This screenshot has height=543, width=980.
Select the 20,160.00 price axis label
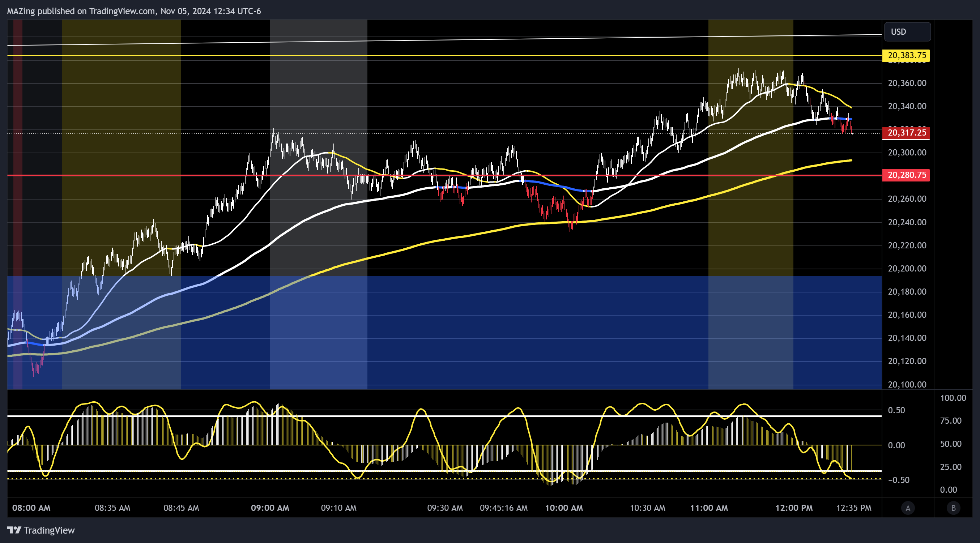click(x=907, y=315)
